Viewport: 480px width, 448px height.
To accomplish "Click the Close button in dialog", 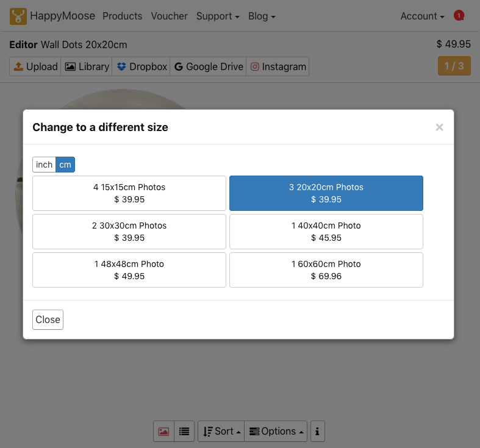I will tap(48, 320).
